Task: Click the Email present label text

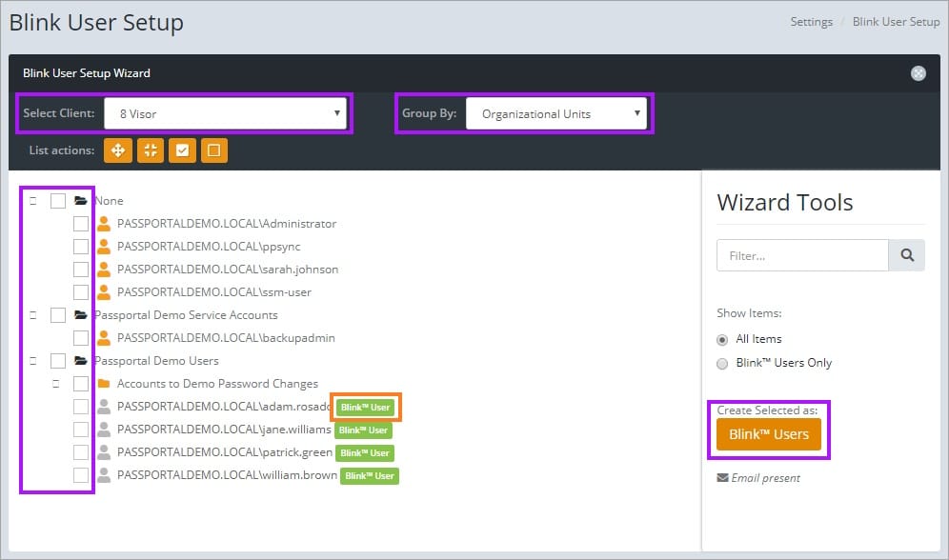Action: pos(766,478)
